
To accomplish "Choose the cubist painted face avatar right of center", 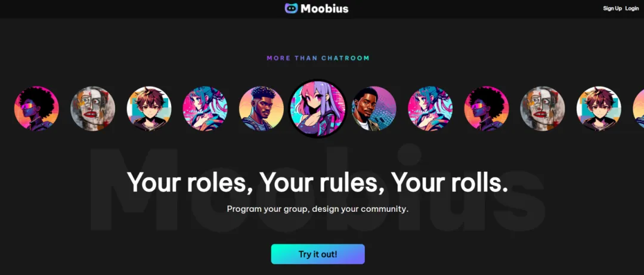I will 543,109.
